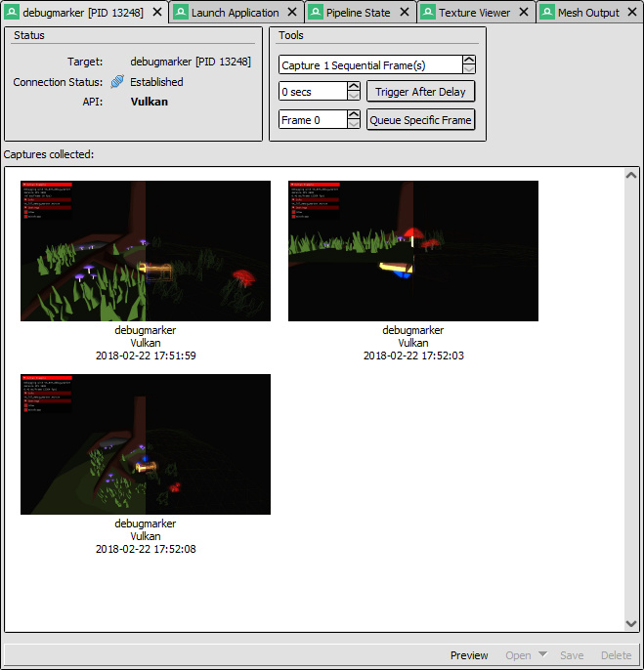Click the Established connection status text
The height and width of the screenshot is (670, 644).
coord(156,82)
